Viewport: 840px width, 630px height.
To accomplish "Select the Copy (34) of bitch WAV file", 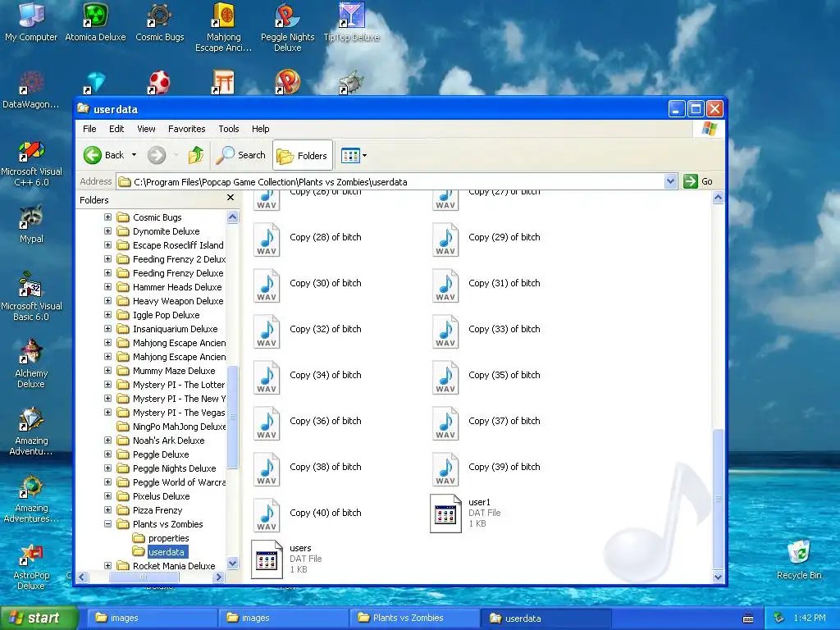I will click(x=308, y=378).
